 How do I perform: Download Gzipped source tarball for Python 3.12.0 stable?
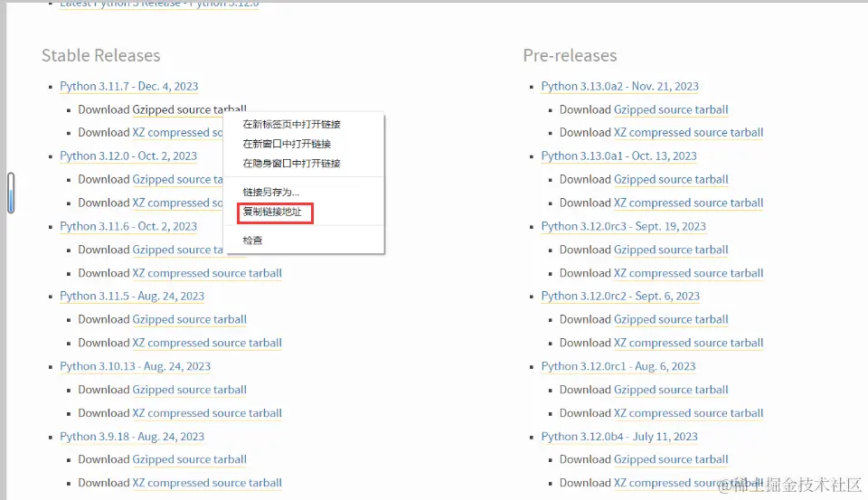(x=177, y=179)
